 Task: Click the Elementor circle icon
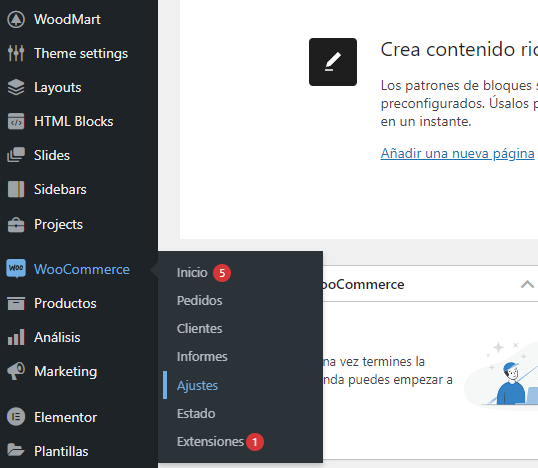pyautogui.click(x=16, y=417)
